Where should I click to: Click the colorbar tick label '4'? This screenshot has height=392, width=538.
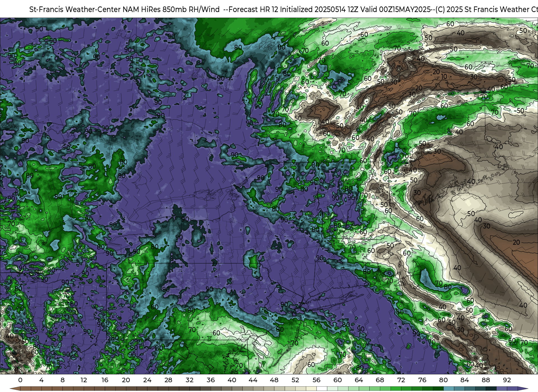click(x=41, y=380)
